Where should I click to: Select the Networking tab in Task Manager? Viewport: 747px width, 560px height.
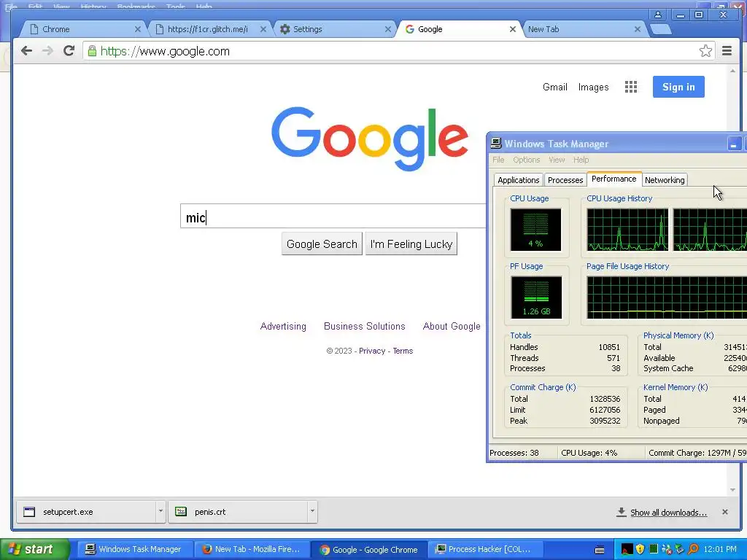(665, 180)
